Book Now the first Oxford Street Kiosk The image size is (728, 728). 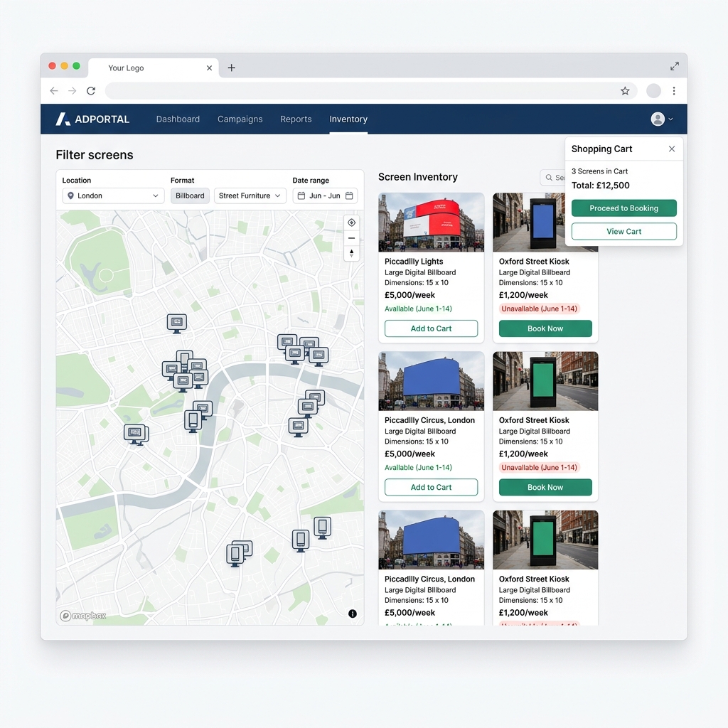[545, 328]
